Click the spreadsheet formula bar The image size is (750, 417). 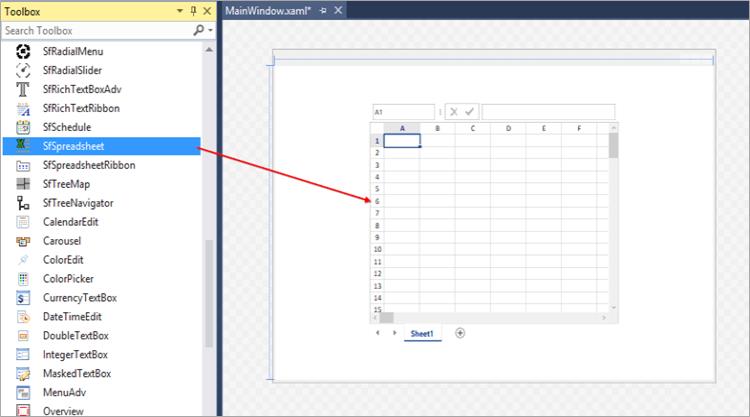tap(548, 112)
